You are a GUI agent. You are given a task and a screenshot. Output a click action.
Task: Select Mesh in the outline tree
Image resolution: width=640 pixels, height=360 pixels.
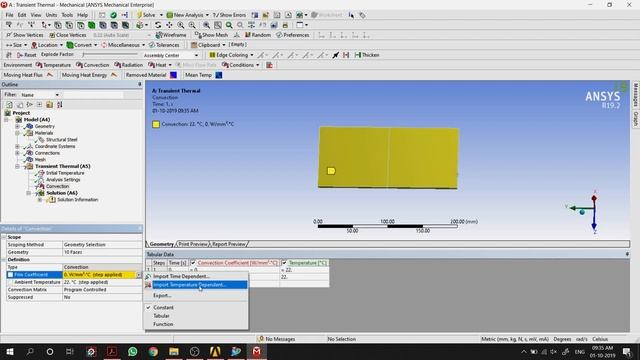pyautogui.click(x=40, y=160)
